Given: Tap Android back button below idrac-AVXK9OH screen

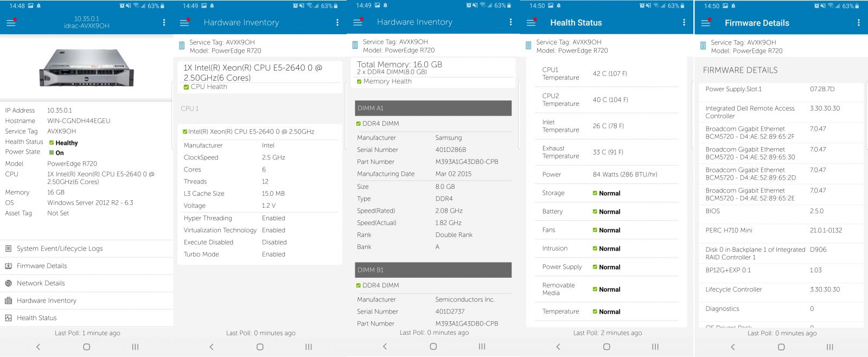Looking at the screenshot, I should pyautogui.click(x=38, y=347).
